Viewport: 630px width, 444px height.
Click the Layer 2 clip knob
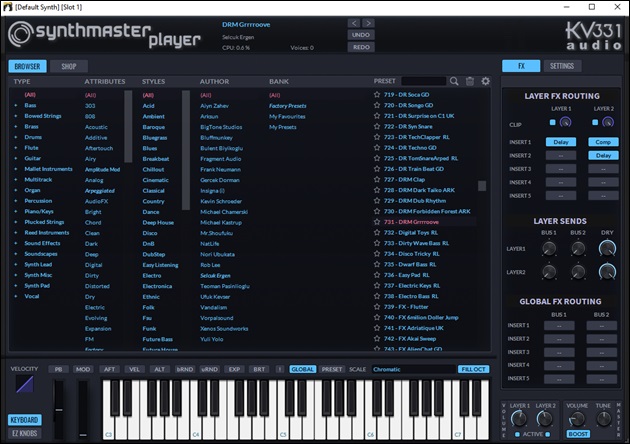[x=608, y=122]
